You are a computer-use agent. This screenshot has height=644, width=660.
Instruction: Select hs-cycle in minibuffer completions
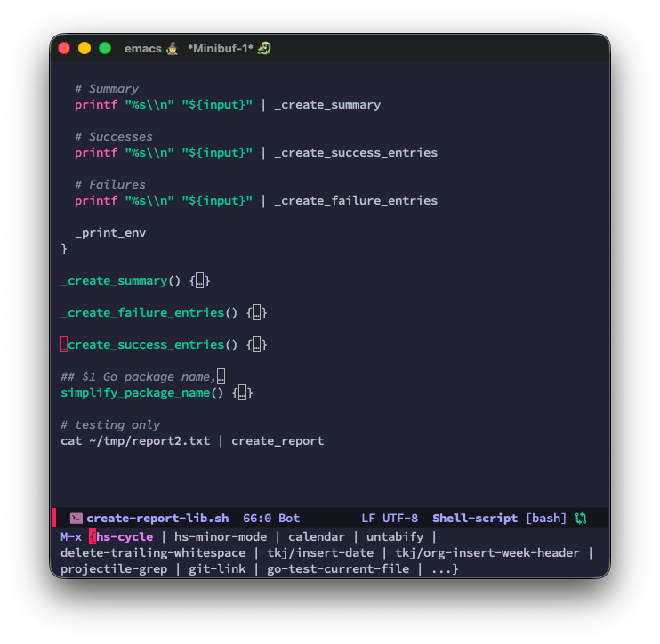click(125, 536)
